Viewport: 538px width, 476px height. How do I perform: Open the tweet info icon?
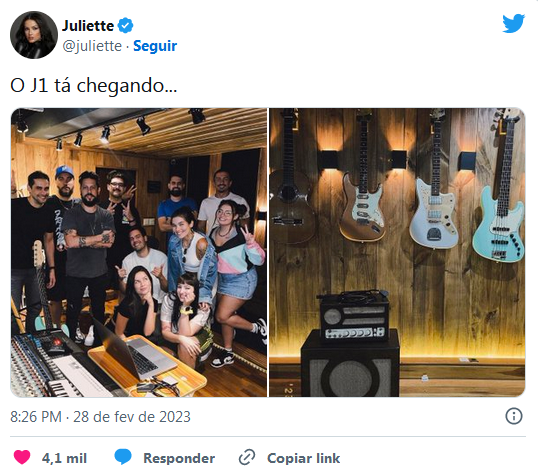click(x=514, y=416)
